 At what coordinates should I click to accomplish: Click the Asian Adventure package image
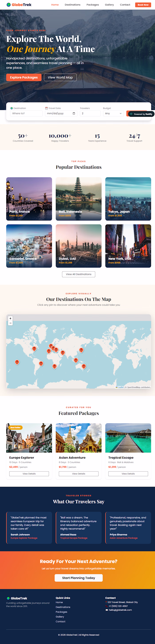(79, 438)
